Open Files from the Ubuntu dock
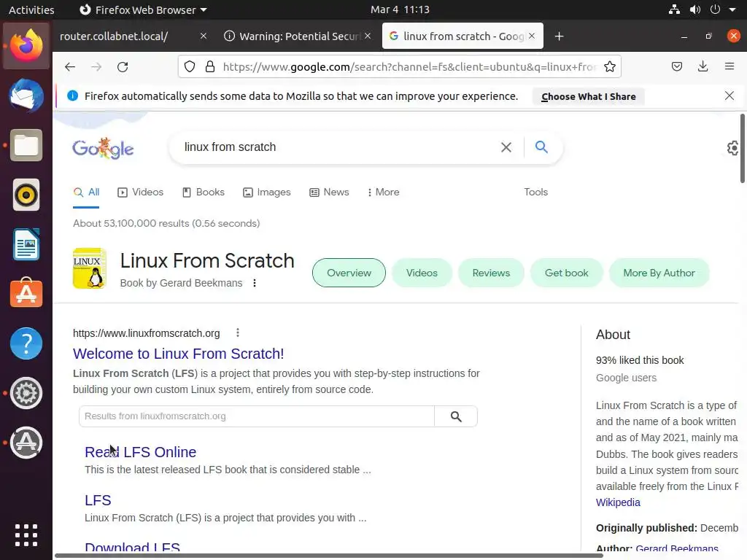This screenshot has width=747, height=560. (x=26, y=145)
